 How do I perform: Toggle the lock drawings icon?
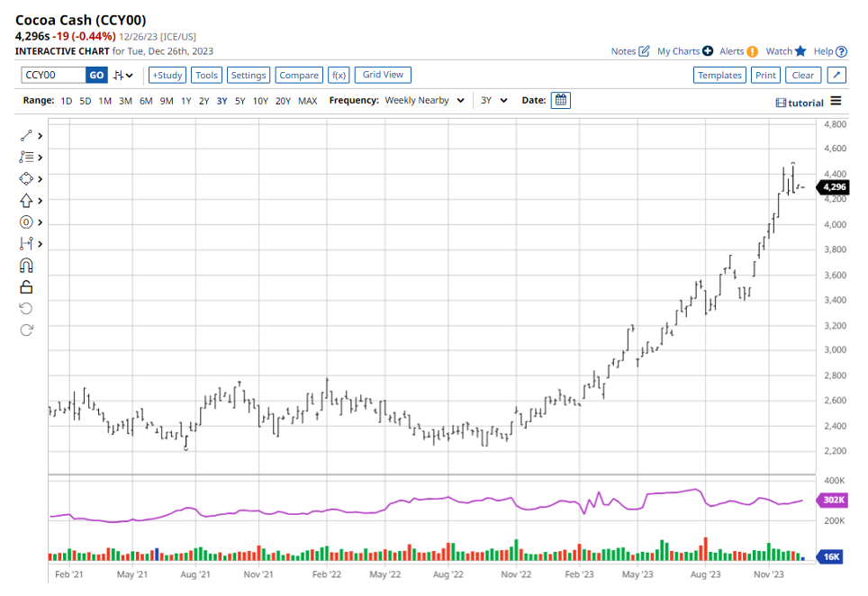pos(26,287)
